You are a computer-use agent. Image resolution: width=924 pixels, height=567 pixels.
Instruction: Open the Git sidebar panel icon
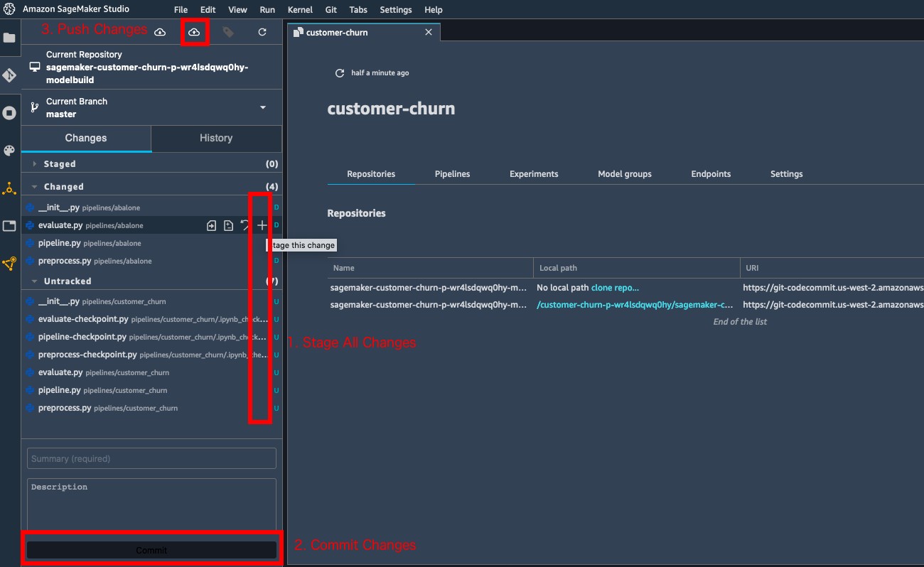[9, 75]
